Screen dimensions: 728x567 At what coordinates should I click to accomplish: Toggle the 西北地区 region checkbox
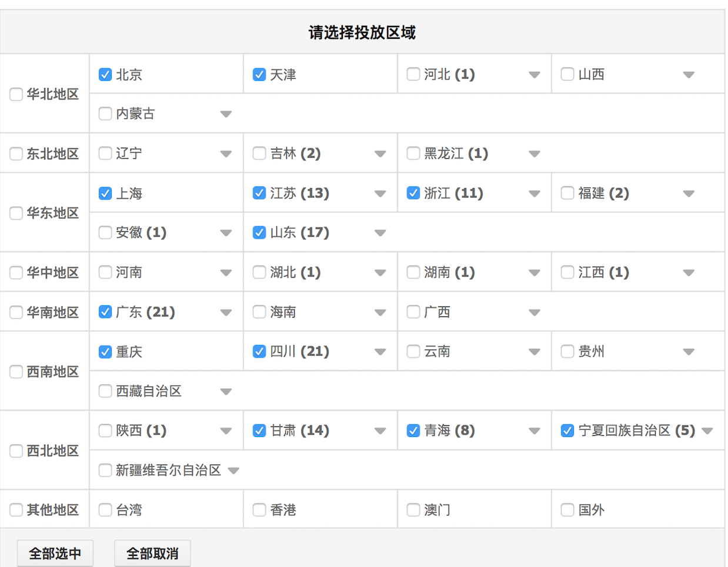click(16, 451)
